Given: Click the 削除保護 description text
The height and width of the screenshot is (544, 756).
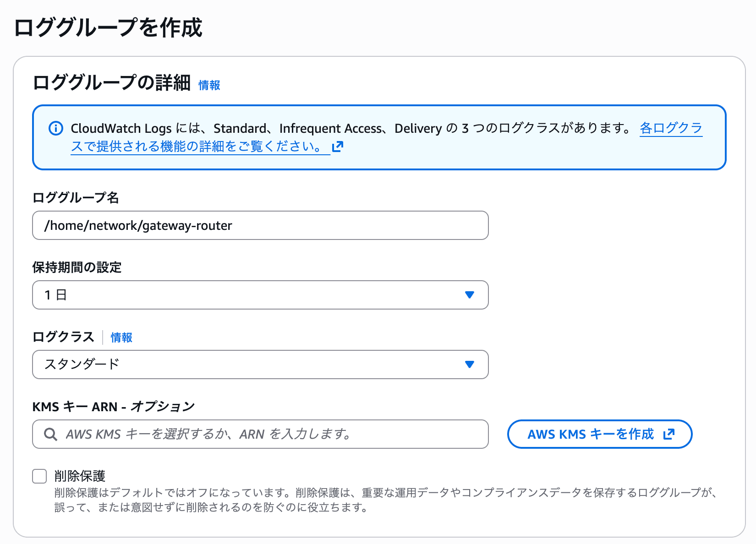Looking at the screenshot, I should (x=386, y=500).
